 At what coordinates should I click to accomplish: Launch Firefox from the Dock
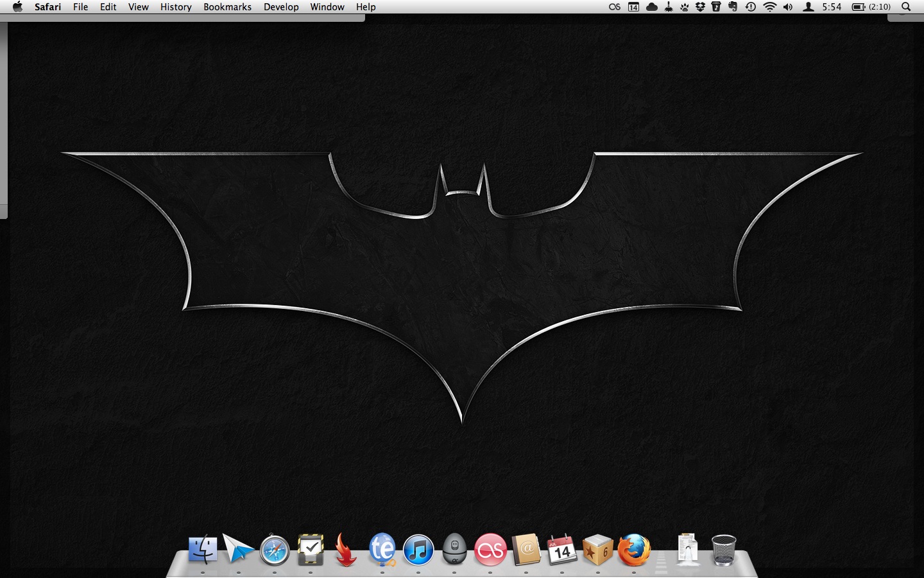tap(634, 550)
